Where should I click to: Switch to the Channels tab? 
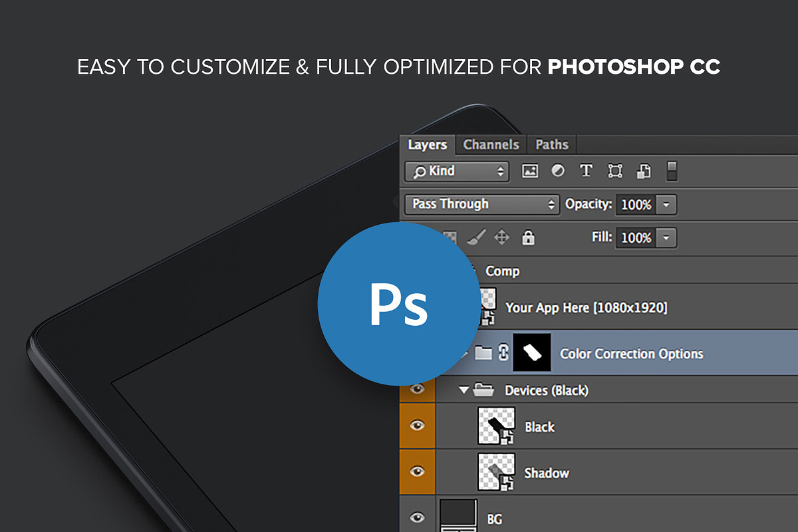(x=491, y=144)
